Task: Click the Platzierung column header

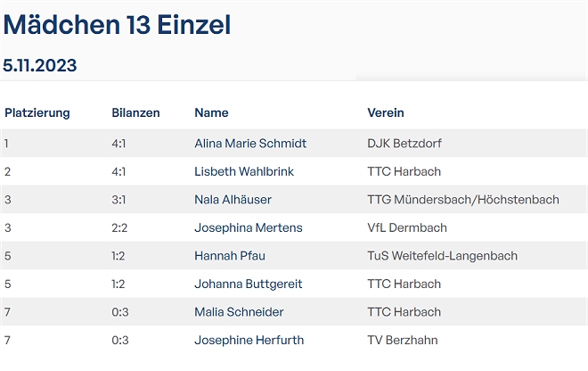Action: point(37,113)
